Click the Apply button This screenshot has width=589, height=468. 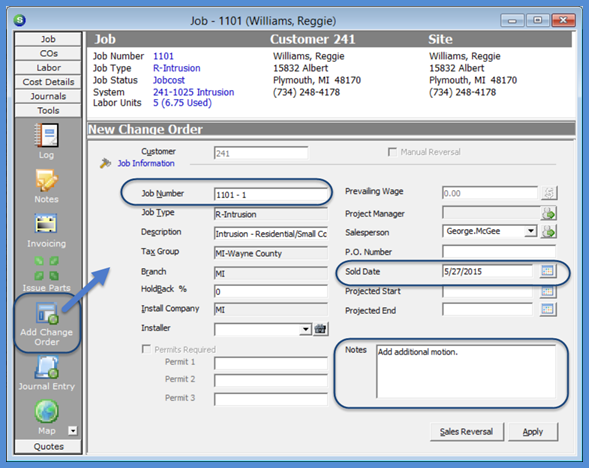(533, 432)
